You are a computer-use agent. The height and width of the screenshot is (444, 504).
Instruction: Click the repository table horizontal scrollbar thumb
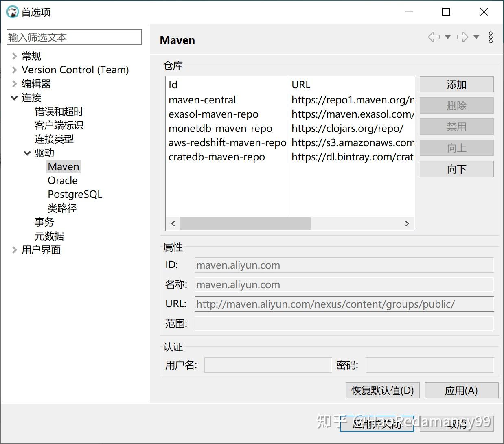pyautogui.click(x=245, y=223)
